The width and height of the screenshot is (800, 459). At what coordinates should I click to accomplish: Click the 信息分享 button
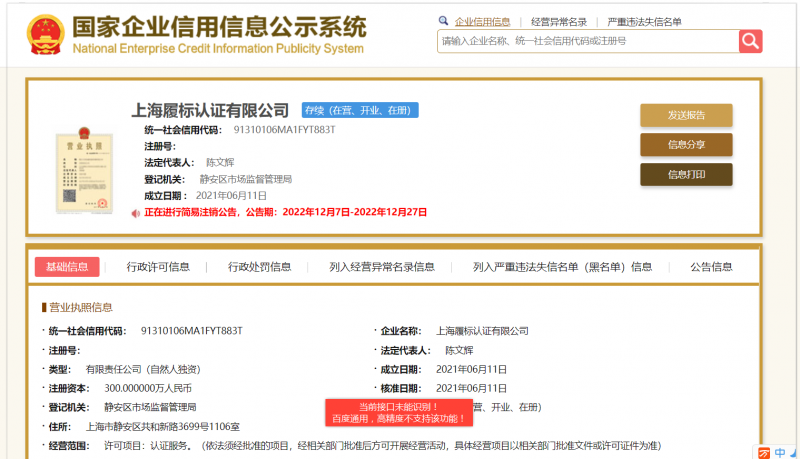(x=686, y=145)
